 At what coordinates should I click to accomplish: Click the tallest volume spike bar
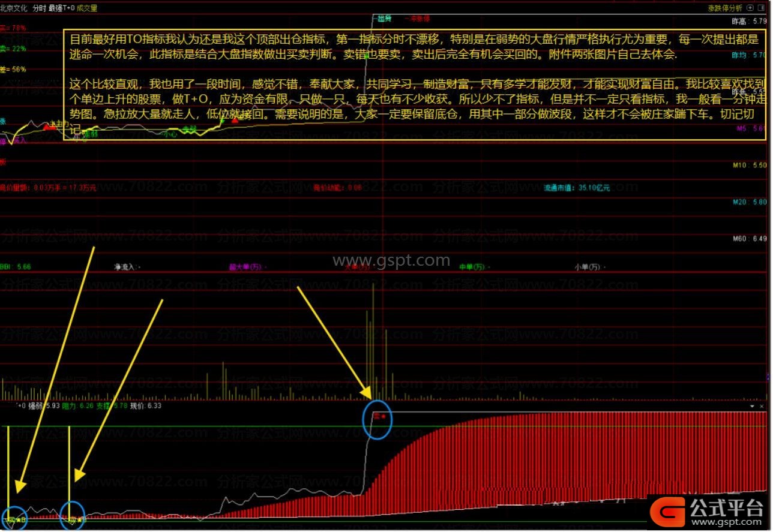tap(373, 336)
